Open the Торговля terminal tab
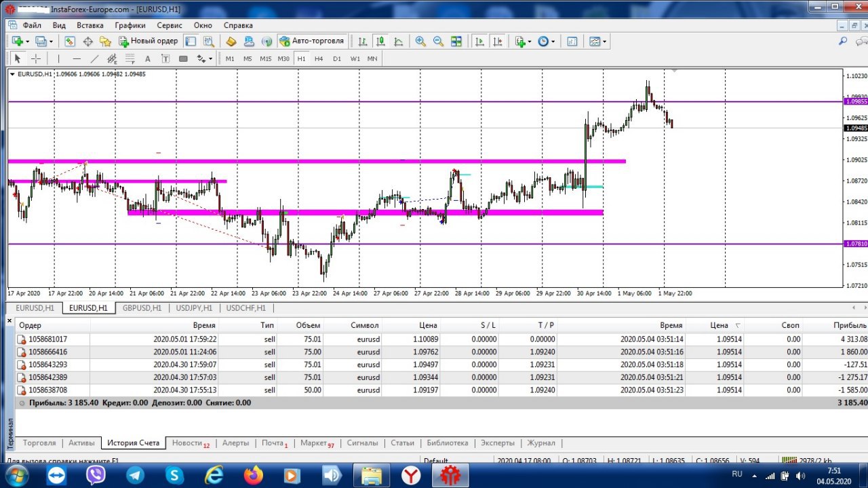Image resolution: width=868 pixels, height=488 pixels. [39, 443]
